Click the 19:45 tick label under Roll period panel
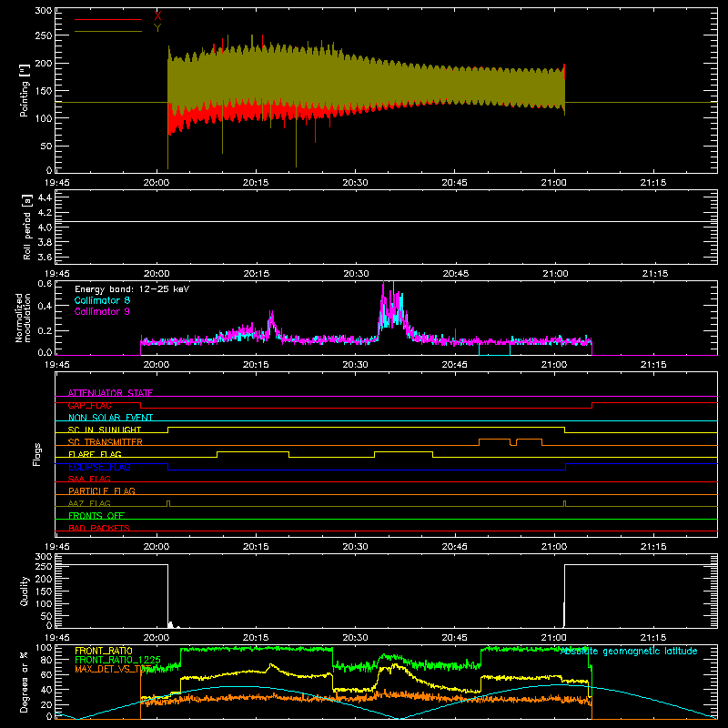This screenshot has height=728, width=728. pos(56,274)
